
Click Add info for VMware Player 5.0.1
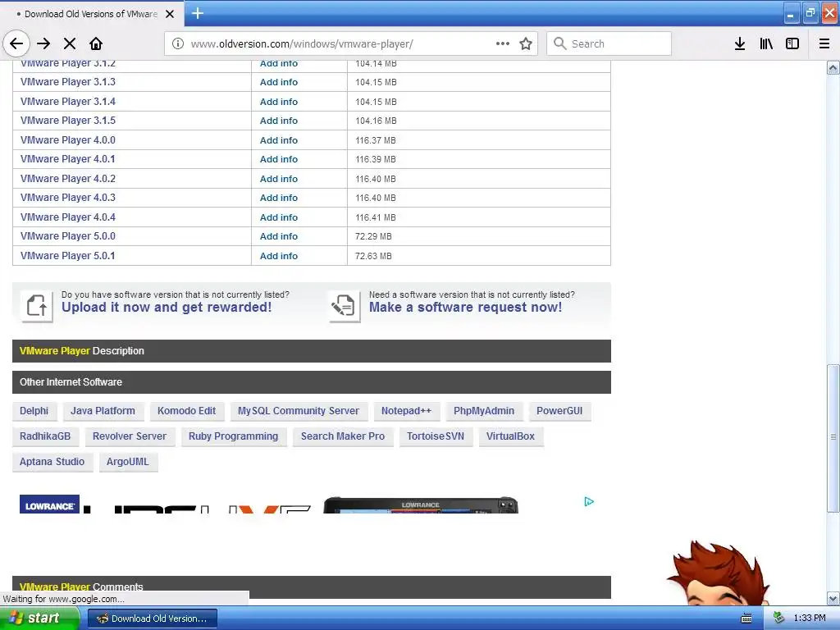point(279,256)
